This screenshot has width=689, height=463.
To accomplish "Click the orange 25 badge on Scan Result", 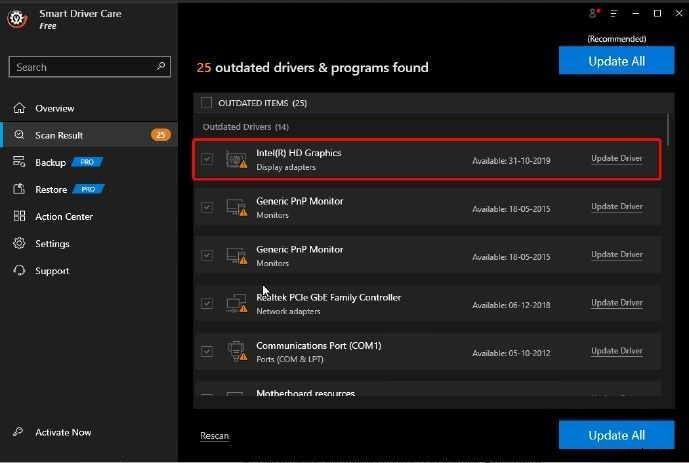I will [160, 135].
